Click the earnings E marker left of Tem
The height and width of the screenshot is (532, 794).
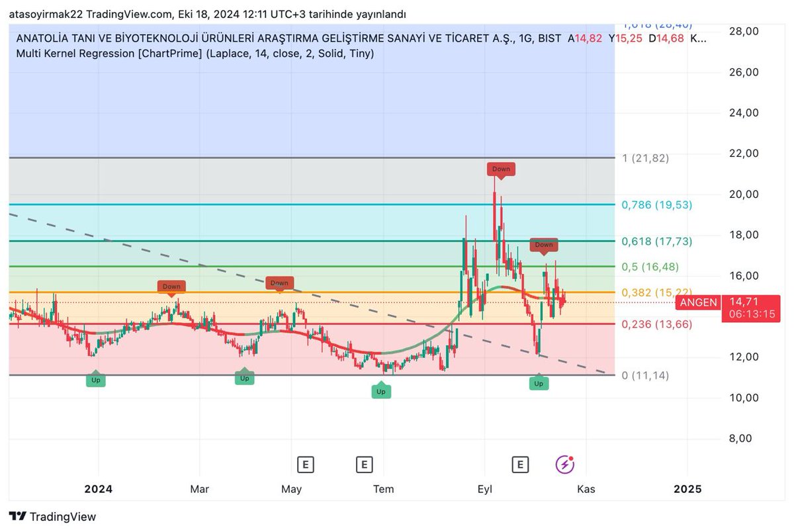click(x=364, y=465)
